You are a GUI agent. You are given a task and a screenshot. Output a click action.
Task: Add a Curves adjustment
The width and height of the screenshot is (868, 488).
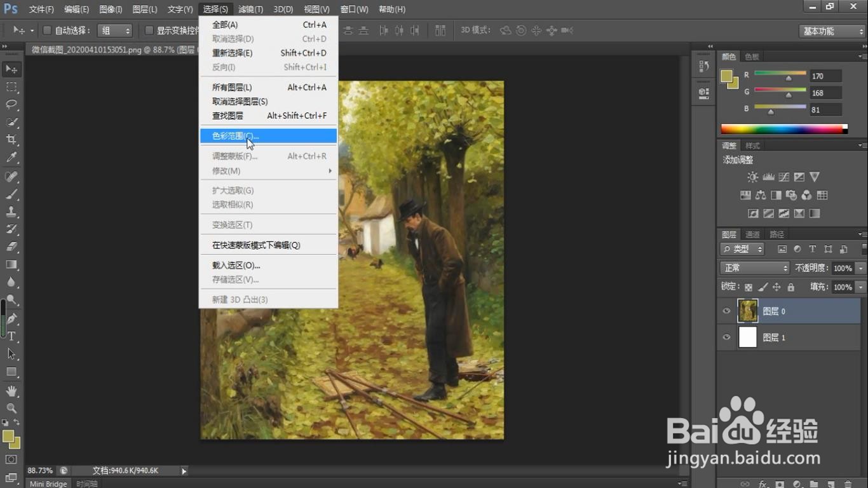[783, 177]
